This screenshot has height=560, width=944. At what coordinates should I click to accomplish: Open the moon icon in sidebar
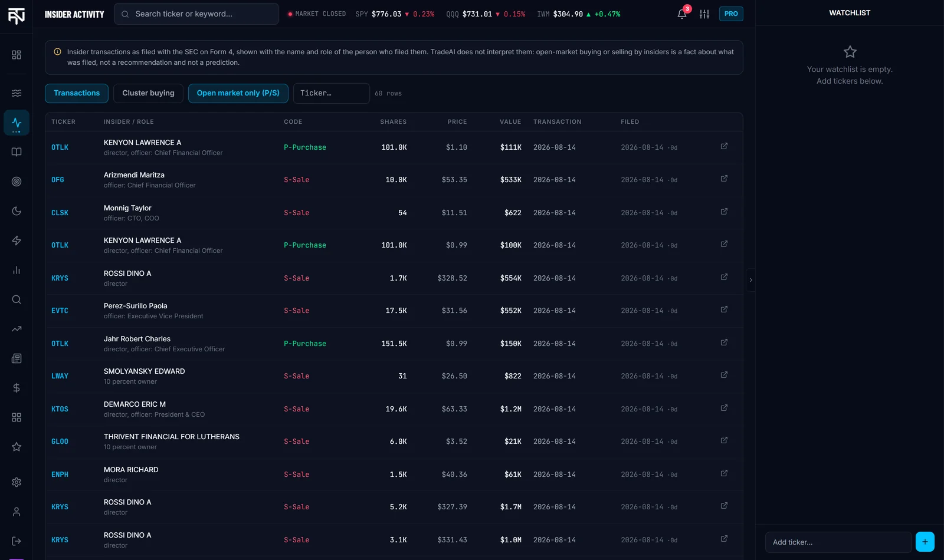(17, 211)
